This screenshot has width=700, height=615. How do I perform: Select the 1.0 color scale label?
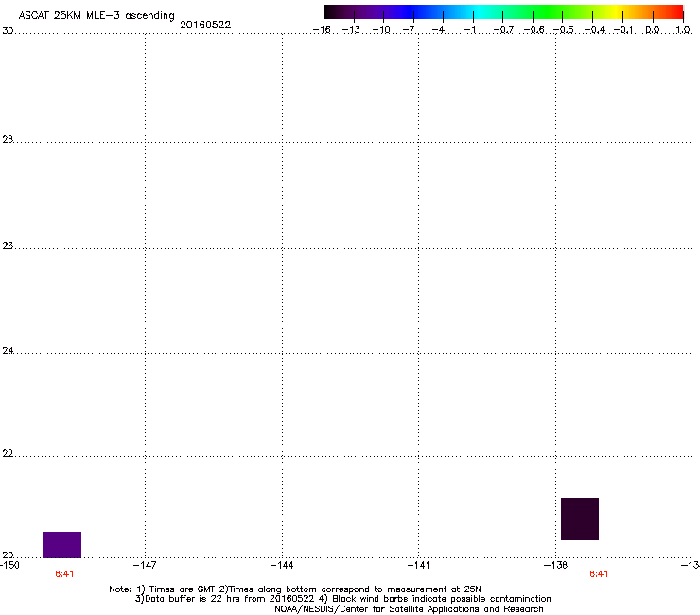point(683,30)
